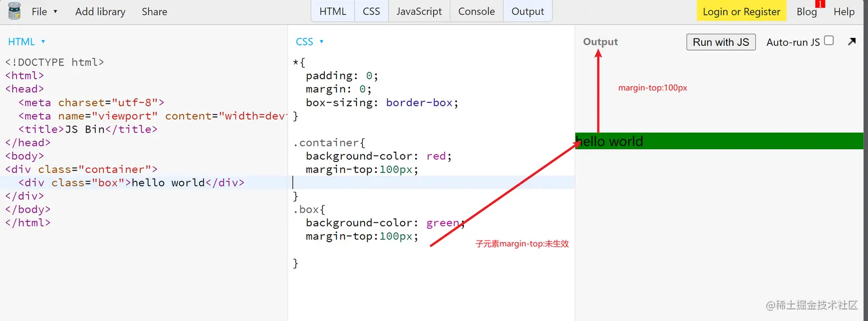Click the JS Bin trash can logo

click(x=14, y=11)
